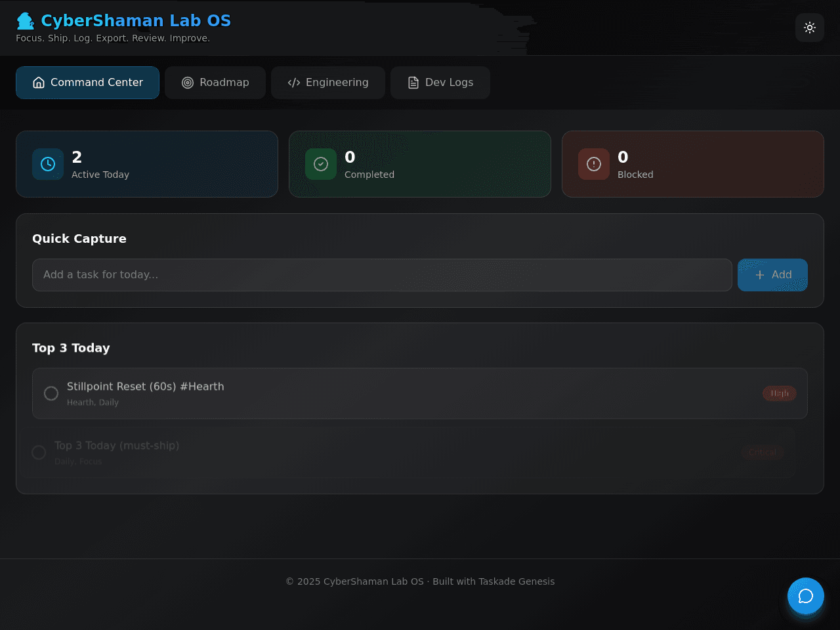The height and width of the screenshot is (630, 840).
Task: Click the Add button
Action: pyautogui.click(x=772, y=275)
